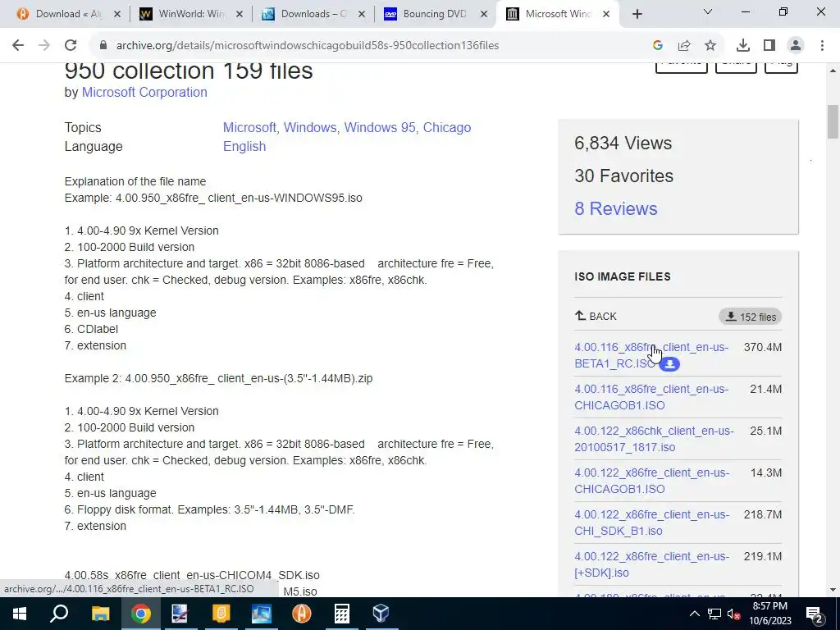Open the Chrome three-dot menu
840x630 pixels.
(x=822, y=46)
